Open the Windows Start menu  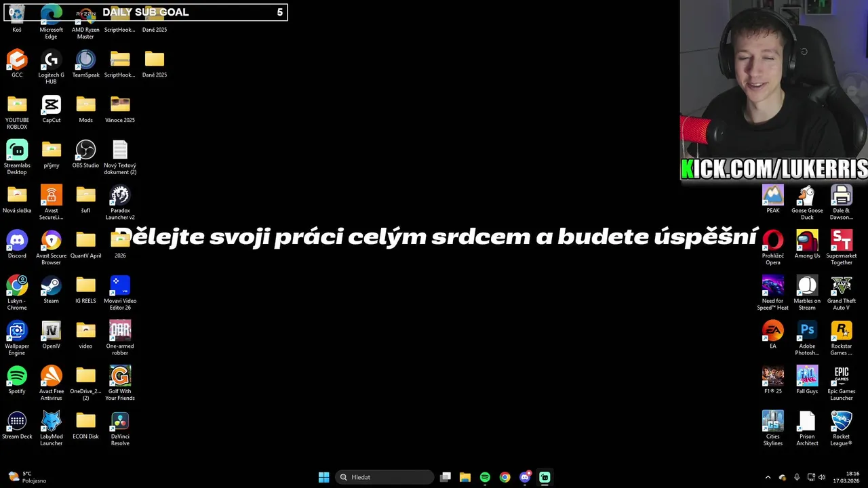click(324, 477)
